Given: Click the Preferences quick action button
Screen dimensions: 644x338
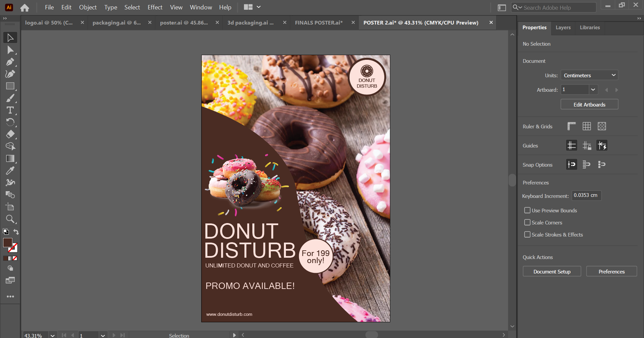Looking at the screenshot, I should [x=611, y=271].
